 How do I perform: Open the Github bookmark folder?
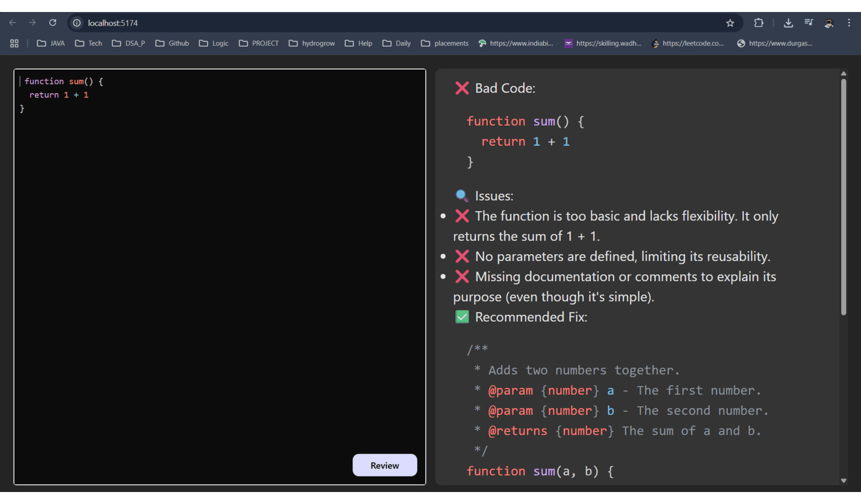(172, 43)
